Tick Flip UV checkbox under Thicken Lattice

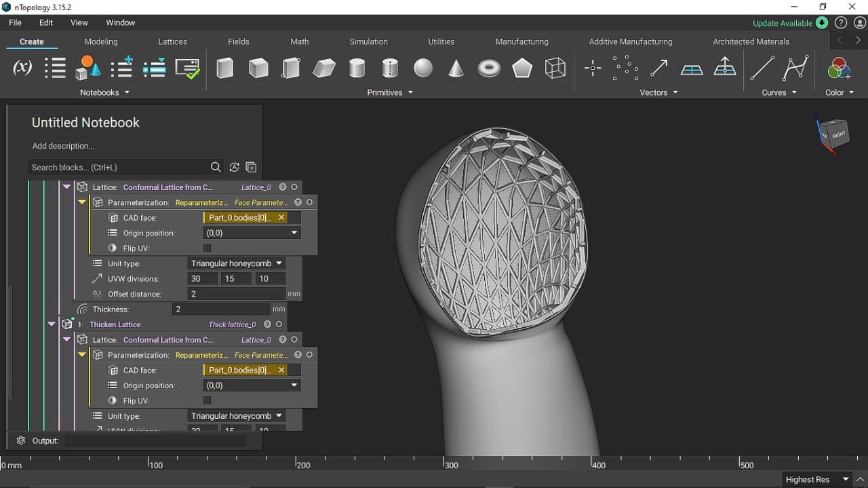[208, 400]
